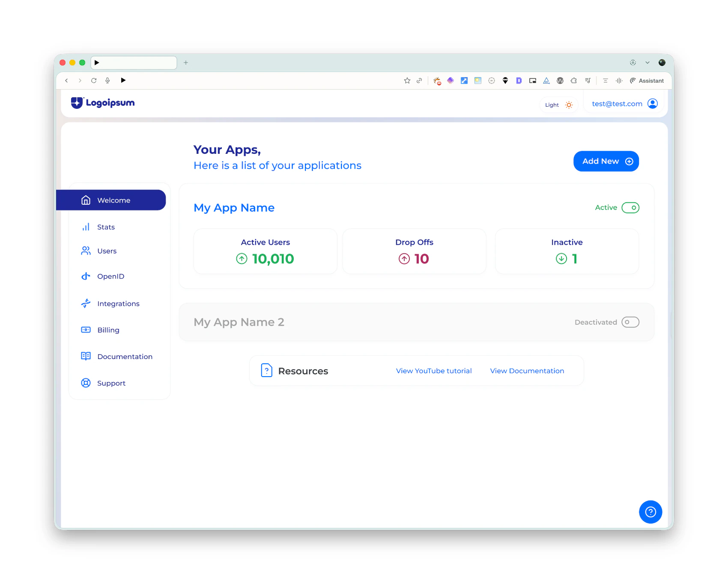The width and height of the screenshot is (728, 584).
Task: Open View Documentation link
Action: click(x=527, y=371)
